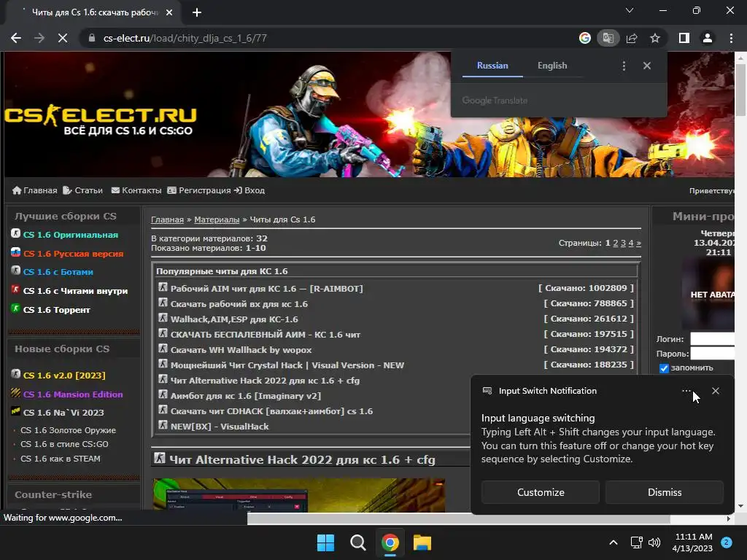Open Аимбот для кс 1.6 [Imaginary v2]
The width and height of the screenshot is (747, 560).
246,396
